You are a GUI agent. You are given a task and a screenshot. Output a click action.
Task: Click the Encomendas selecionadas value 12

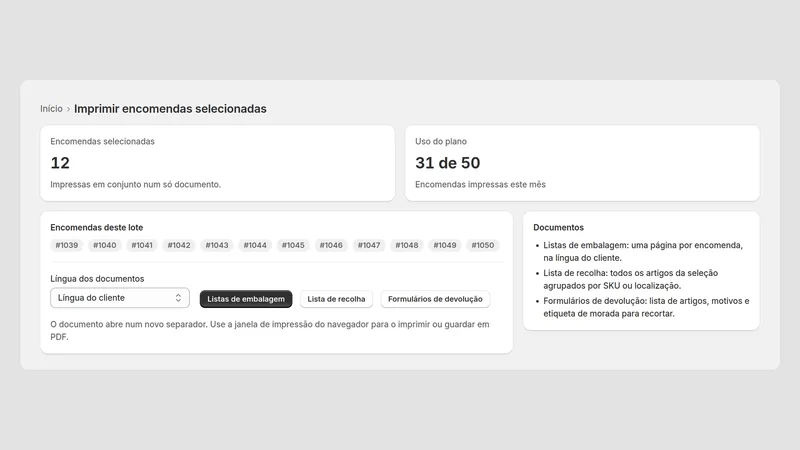[60, 163]
